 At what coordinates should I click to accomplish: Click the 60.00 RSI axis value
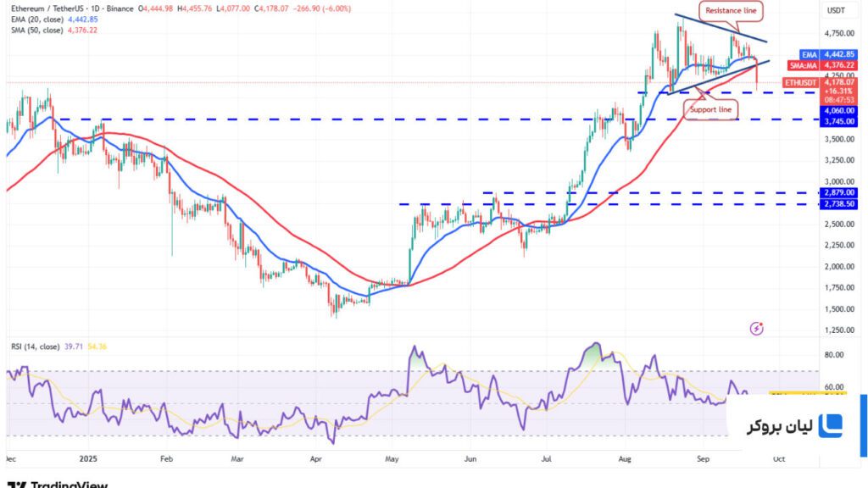pos(834,387)
